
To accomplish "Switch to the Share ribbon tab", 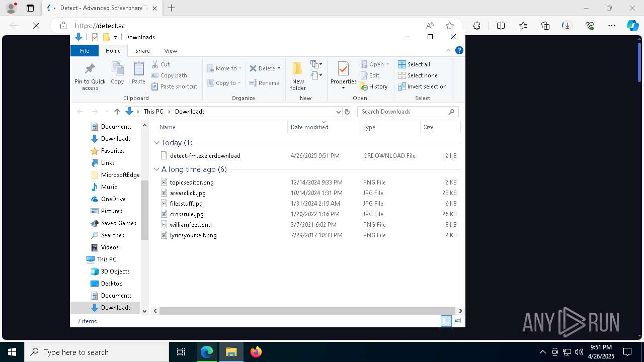I will tap(142, 51).
